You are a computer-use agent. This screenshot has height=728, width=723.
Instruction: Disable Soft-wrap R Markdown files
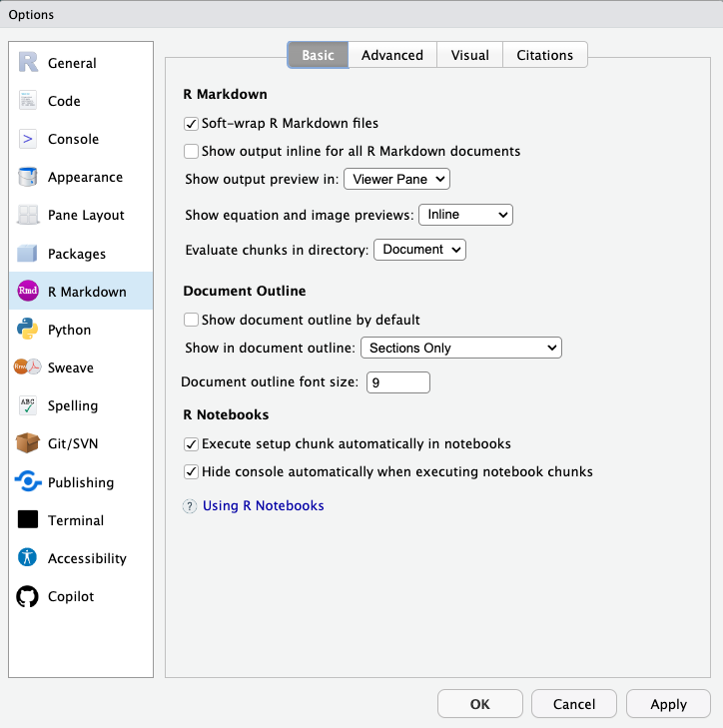tap(192, 124)
